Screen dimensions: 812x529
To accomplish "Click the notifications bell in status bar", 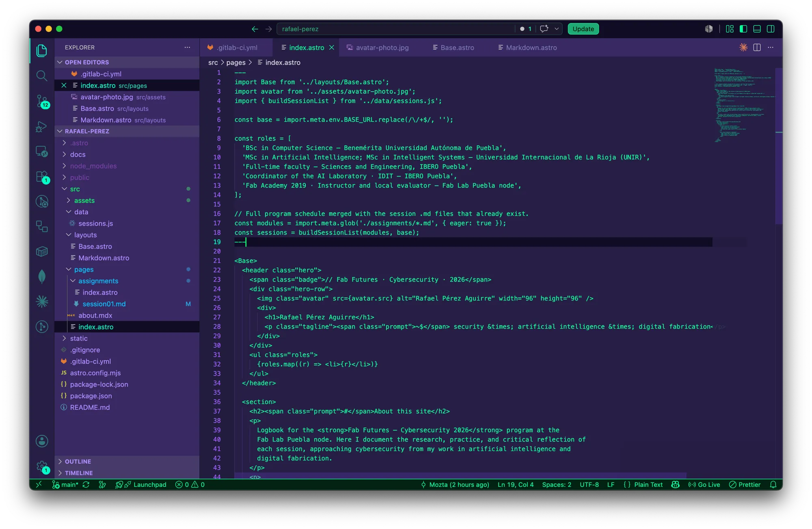I will [773, 484].
